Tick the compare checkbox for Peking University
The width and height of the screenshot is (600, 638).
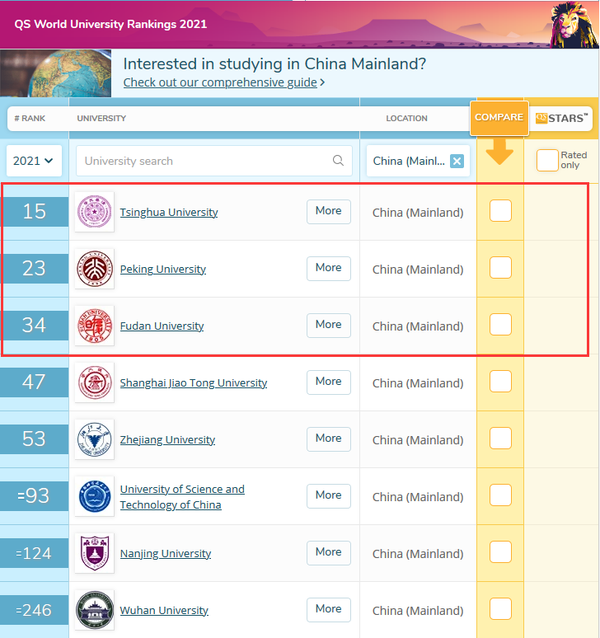[x=500, y=268]
